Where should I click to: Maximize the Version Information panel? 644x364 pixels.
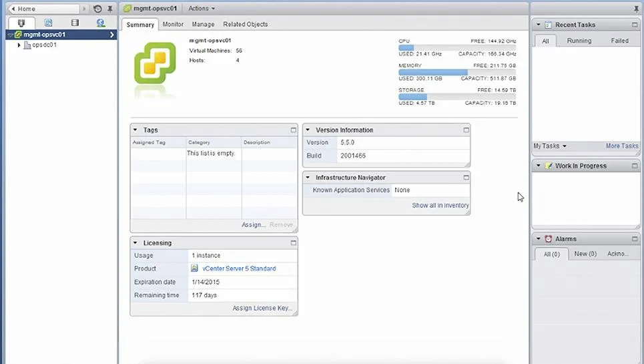click(x=466, y=130)
